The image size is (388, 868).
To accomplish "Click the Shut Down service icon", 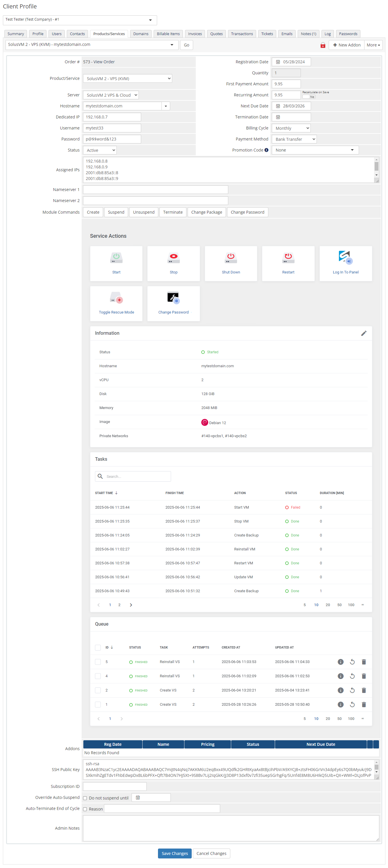I will [x=231, y=258].
